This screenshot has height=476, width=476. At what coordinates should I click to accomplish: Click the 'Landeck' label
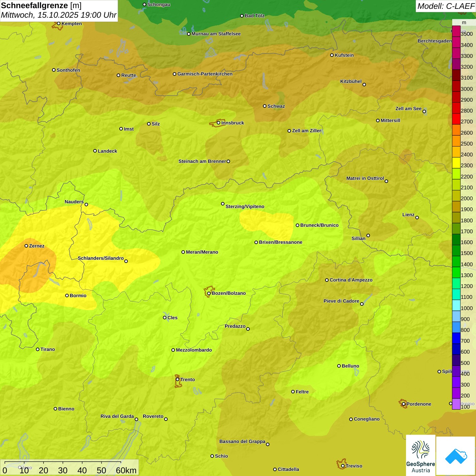107,151
